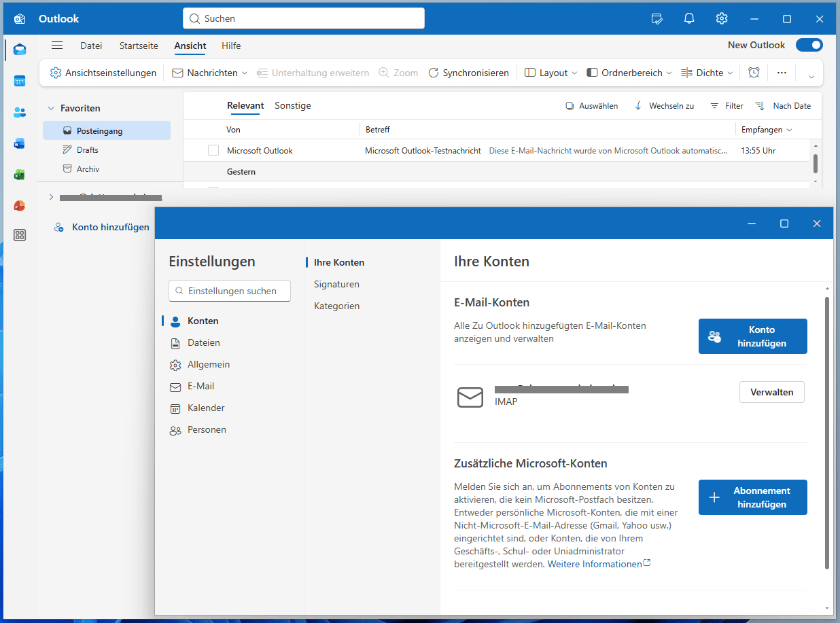Image resolution: width=840 pixels, height=623 pixels.
Task: Click the Gestern group header
Action: pos(241,172)
